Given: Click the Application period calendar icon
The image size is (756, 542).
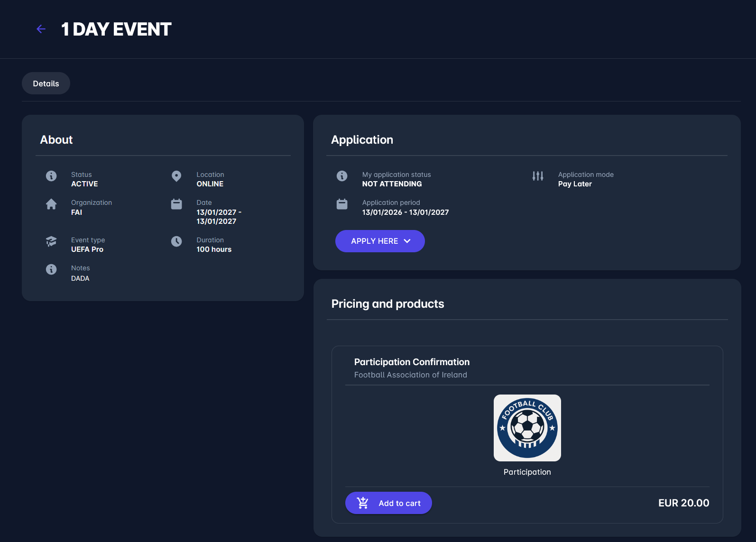Looking at the screenshot, I should pos(342,204).
